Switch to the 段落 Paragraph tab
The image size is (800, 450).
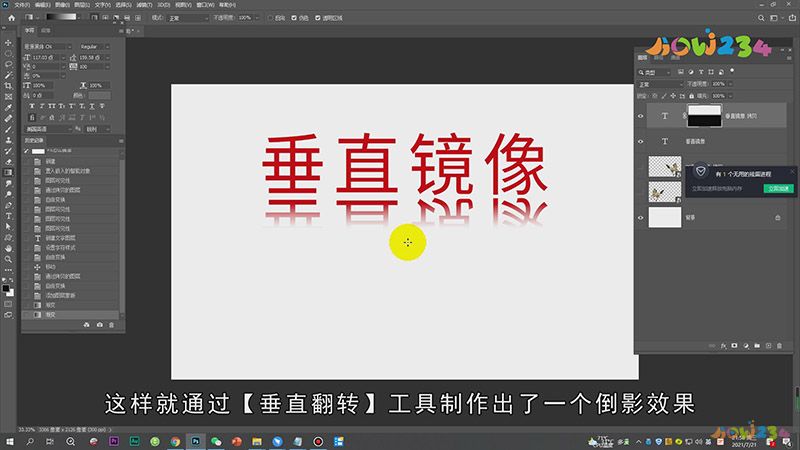click(46, 31)
